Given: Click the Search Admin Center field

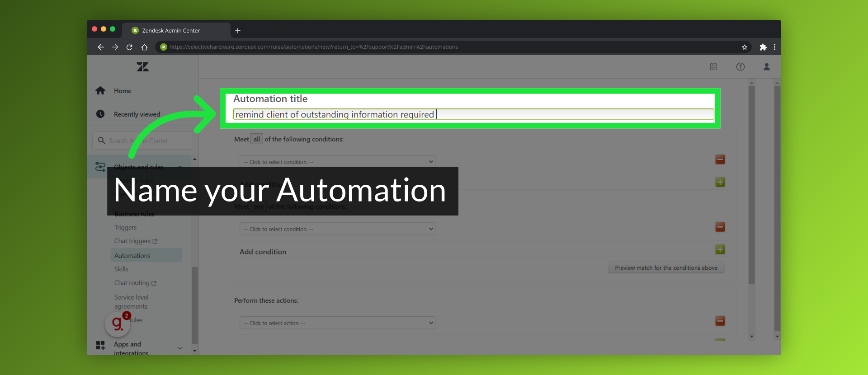Looking at the screenshot, I should (142, 141).
